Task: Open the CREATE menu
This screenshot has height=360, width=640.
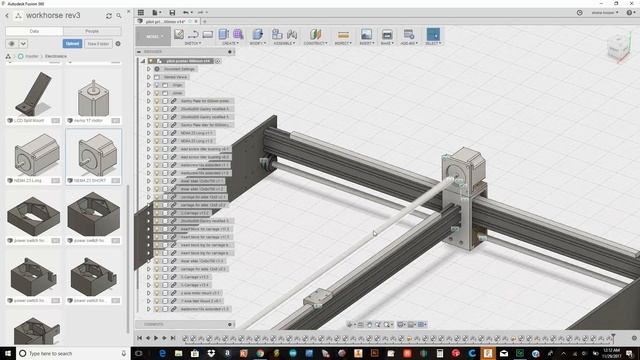Action: pos(231,43)
